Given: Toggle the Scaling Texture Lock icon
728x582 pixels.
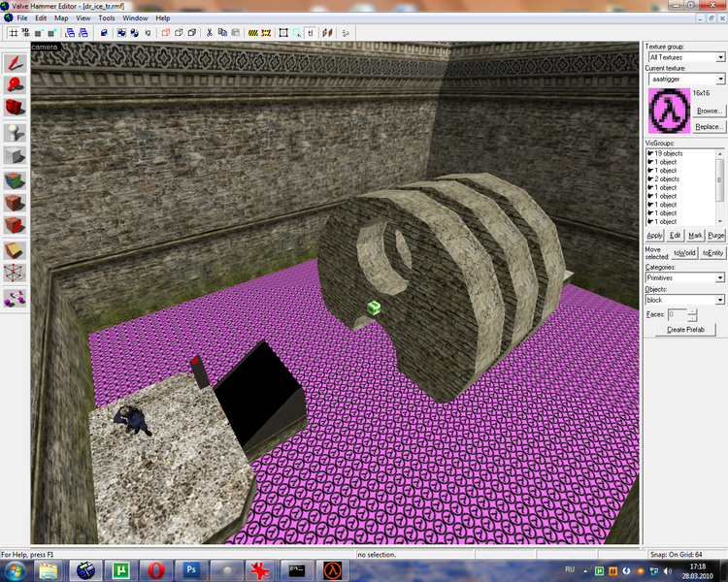Looking at the screenshot, I should point(327,32).
